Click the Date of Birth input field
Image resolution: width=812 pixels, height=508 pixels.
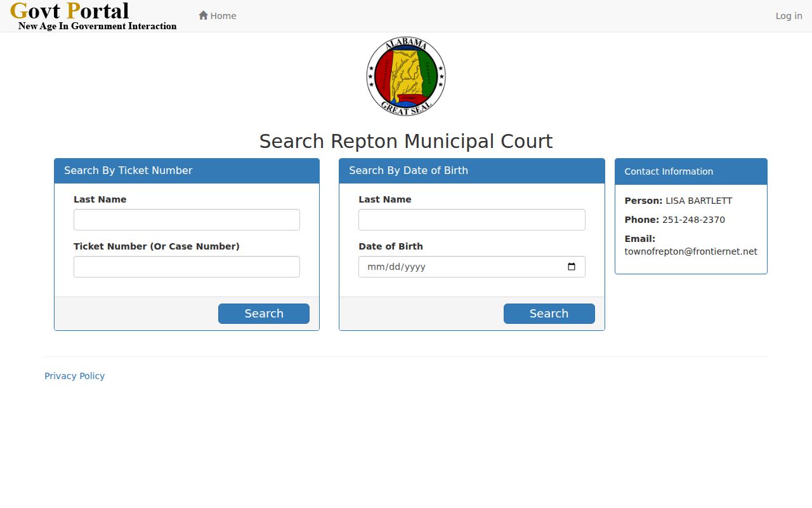click(x=472, y=267)
